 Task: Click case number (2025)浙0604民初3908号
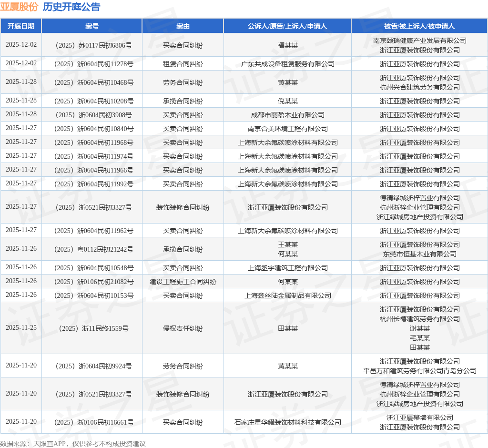coord(94,115)
